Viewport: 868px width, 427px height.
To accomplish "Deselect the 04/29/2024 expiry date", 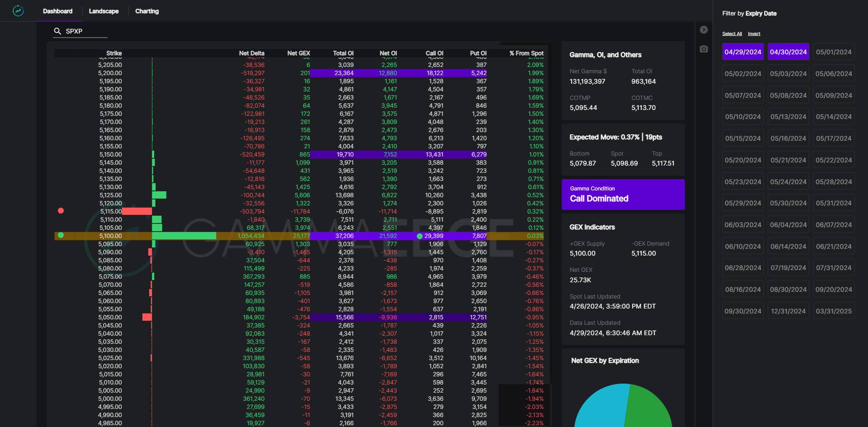I will 743,52.
